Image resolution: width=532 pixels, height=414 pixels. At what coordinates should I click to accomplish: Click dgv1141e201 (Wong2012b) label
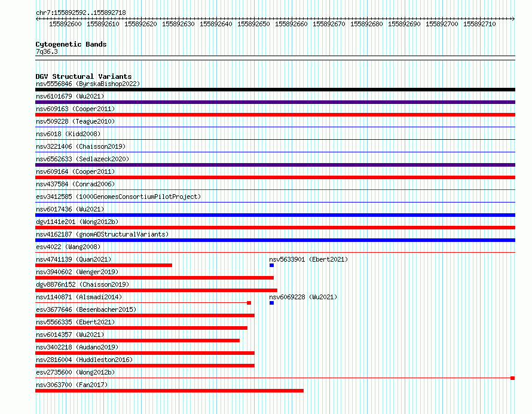(77, 222)
